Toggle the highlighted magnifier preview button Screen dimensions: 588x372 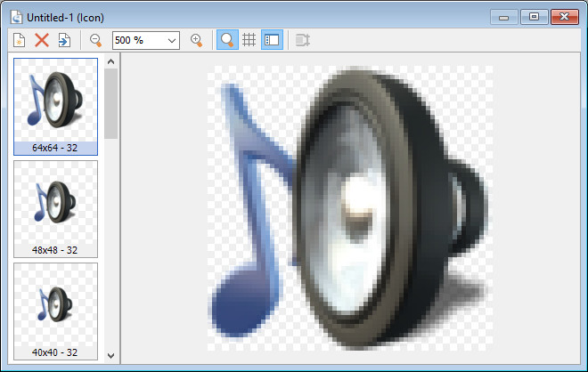coord(227,40)
